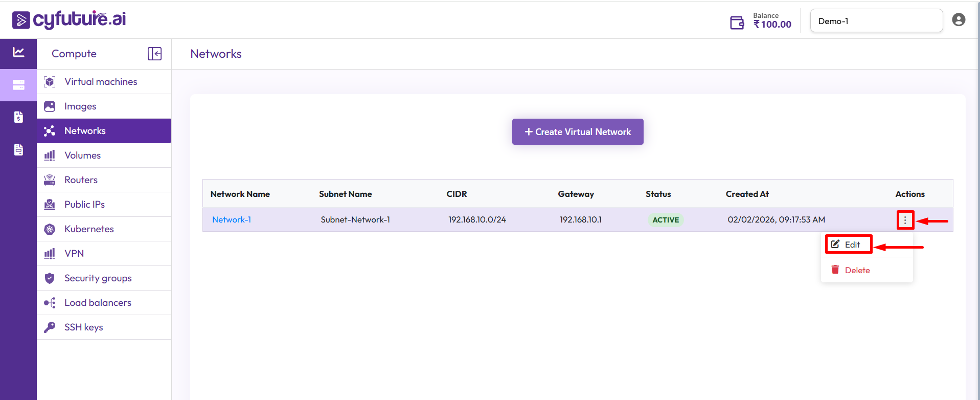980x400 pixels.
Task: Click the documents icon in left rail
Action: pos(18,150)
